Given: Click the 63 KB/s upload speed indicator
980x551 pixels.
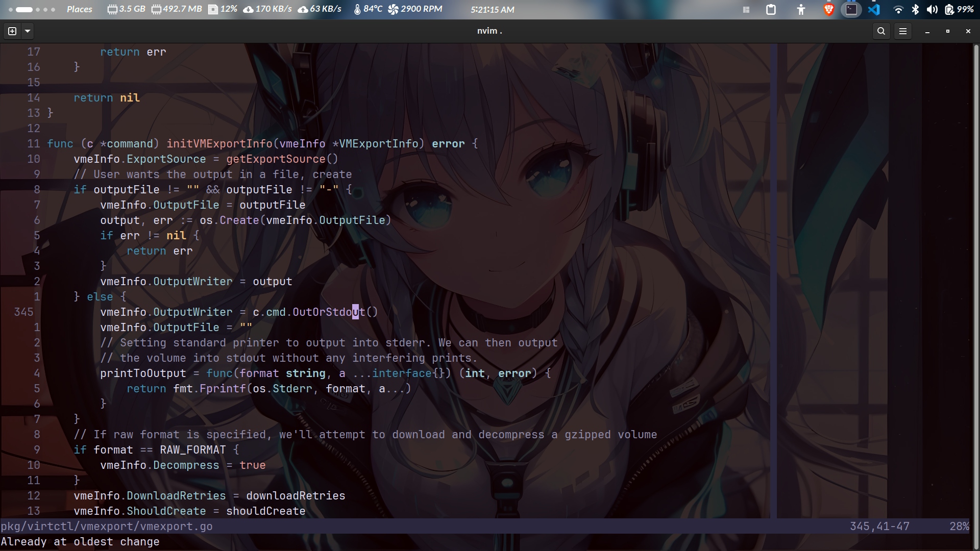Looking at the screenshot, I should [320, 9].
